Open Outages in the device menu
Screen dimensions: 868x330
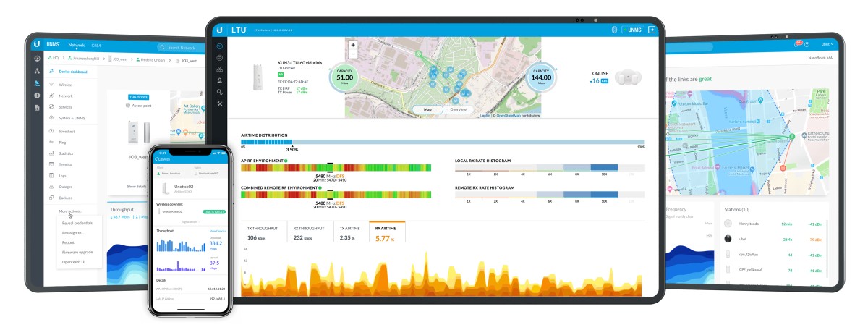coord(66,186)
